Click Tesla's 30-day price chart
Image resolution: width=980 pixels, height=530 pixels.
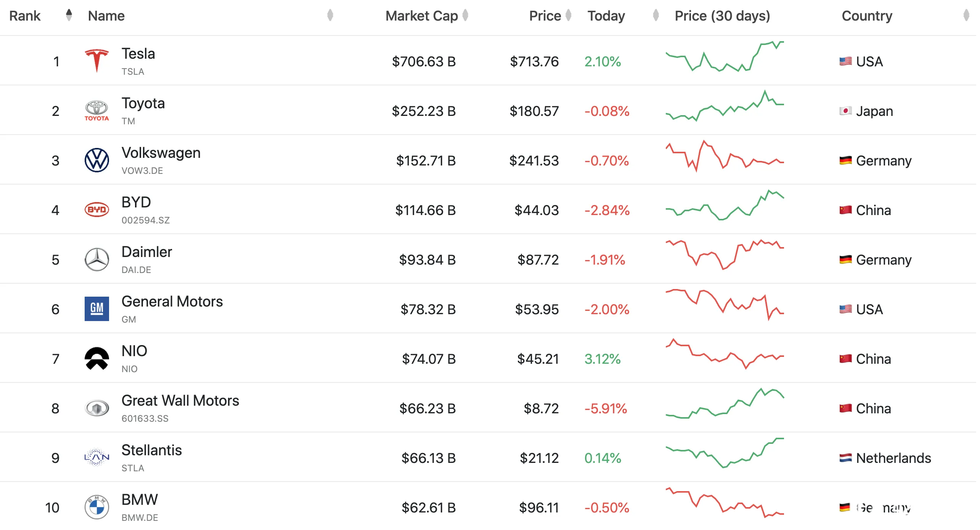coord(725,56)
